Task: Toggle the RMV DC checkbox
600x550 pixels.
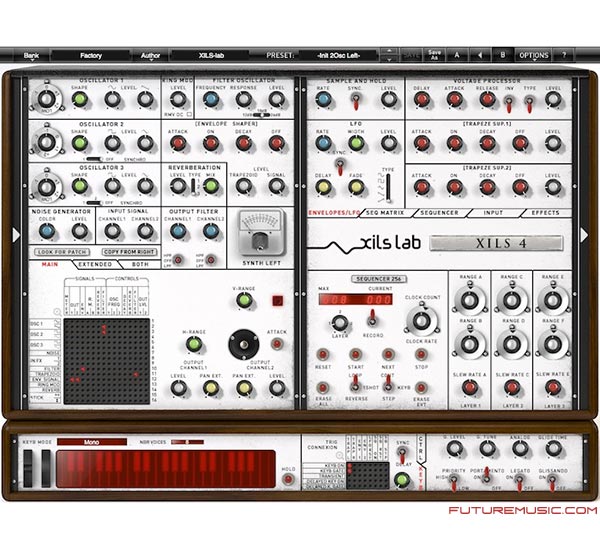Action: point(189,114)
